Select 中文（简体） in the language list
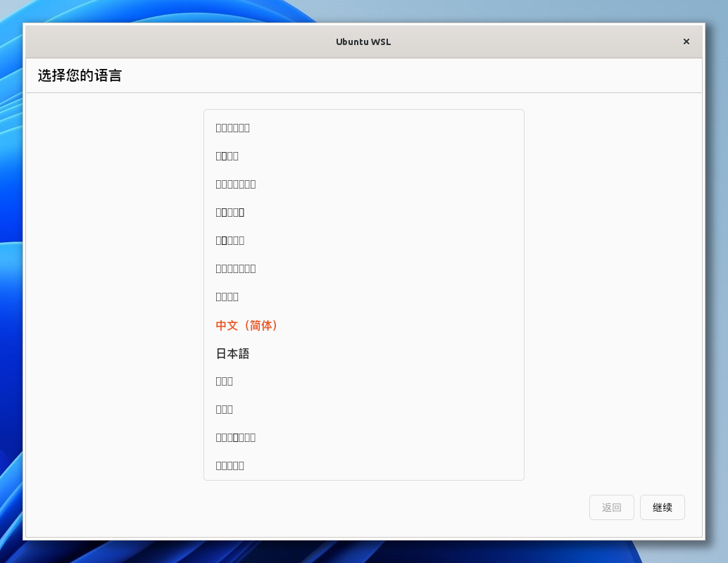Screen dimensions: 728x563 [x=247, y=325]
